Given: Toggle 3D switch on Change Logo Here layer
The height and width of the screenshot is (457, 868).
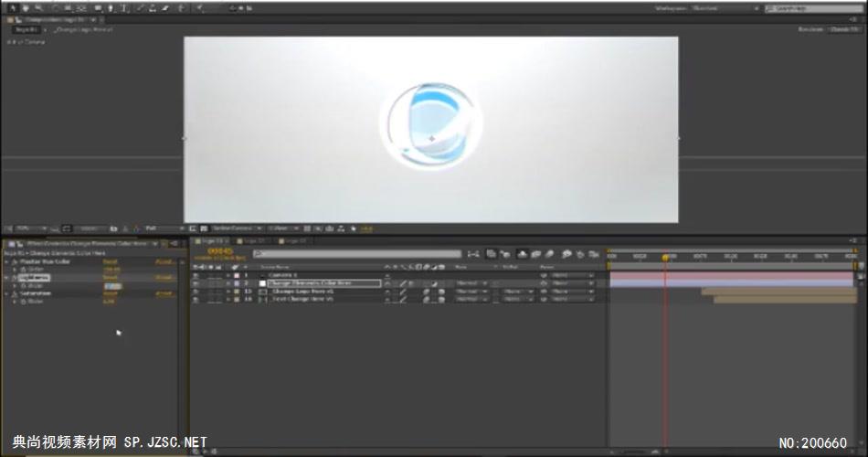Looking at the screenshot, I should tap(441, 291).
